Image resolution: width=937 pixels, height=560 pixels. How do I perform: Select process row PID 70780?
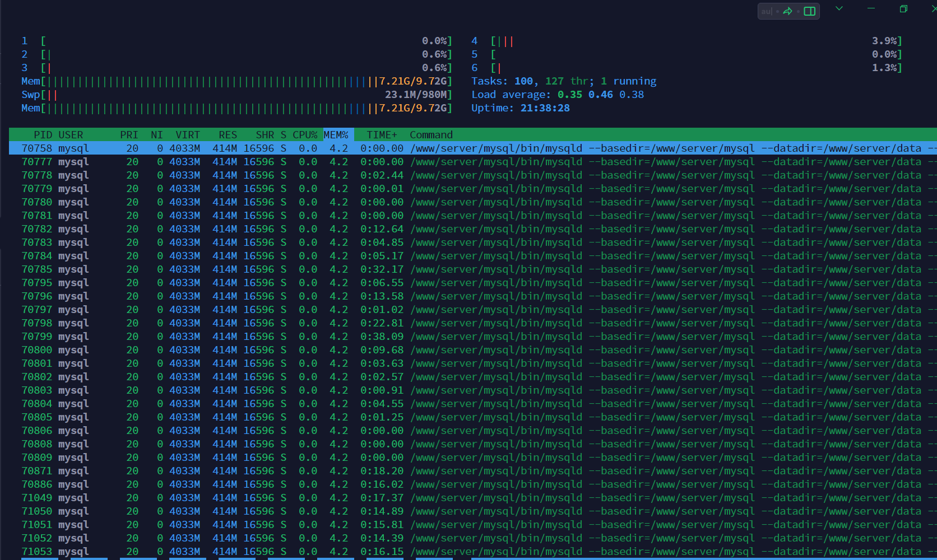(473, 202)
